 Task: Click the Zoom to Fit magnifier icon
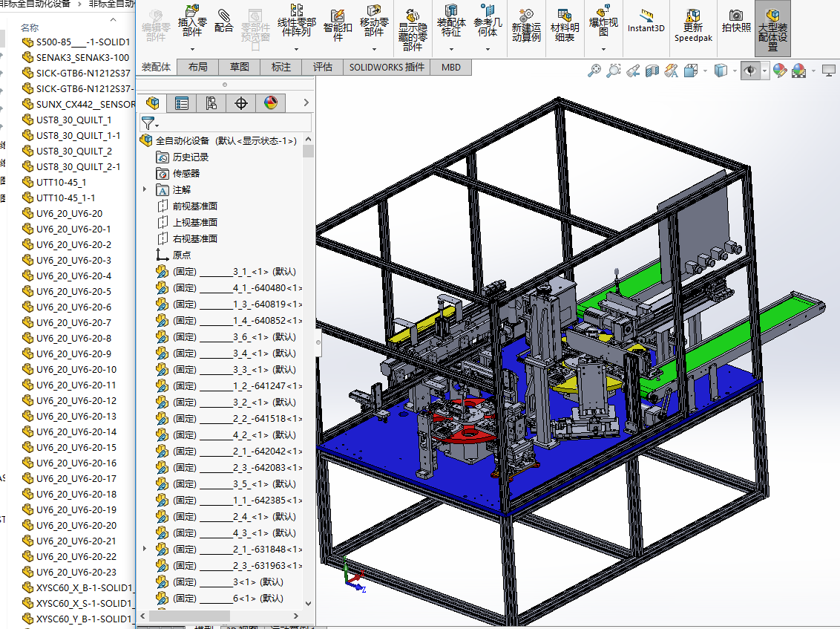(x=594, y=71)
